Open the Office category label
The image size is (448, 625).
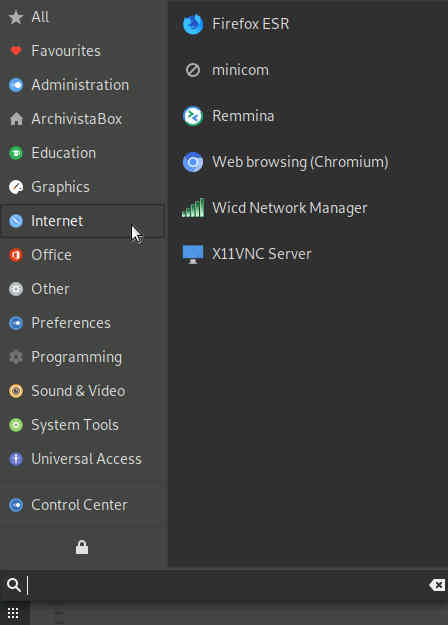[51, 255]
